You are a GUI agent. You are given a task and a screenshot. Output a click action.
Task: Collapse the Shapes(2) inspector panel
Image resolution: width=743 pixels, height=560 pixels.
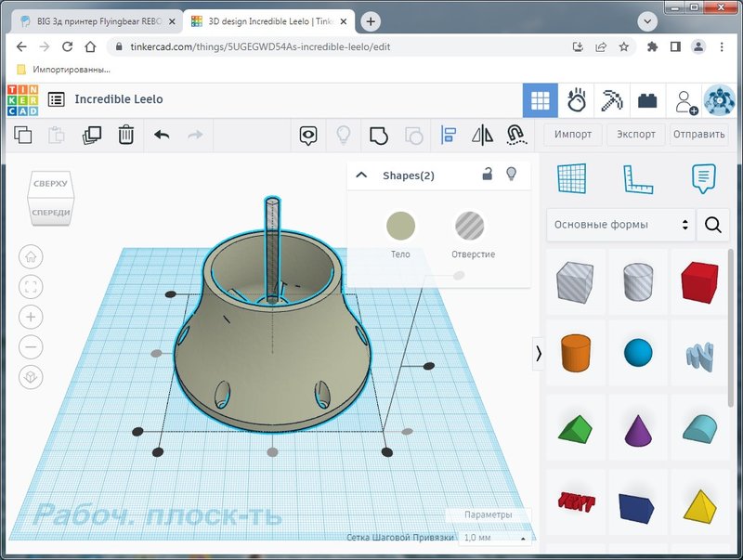coord(362,176)
